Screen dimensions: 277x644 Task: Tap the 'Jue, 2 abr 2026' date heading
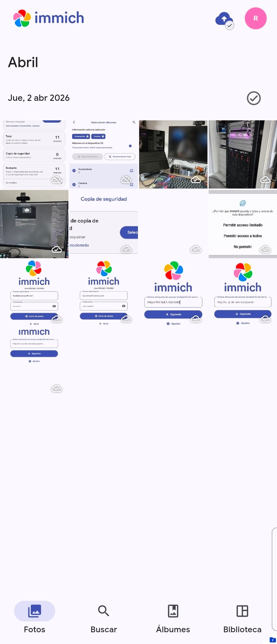(39, 98)
